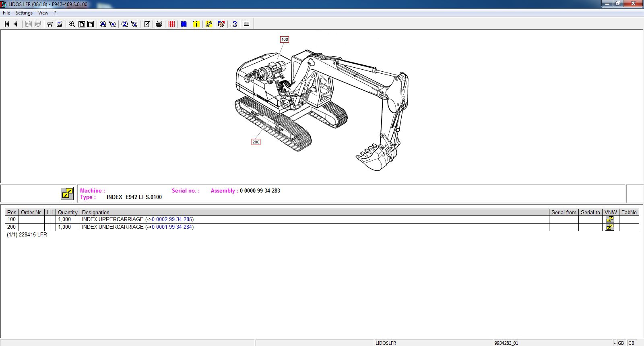Click the VNW column header

[x=611, y=212]
